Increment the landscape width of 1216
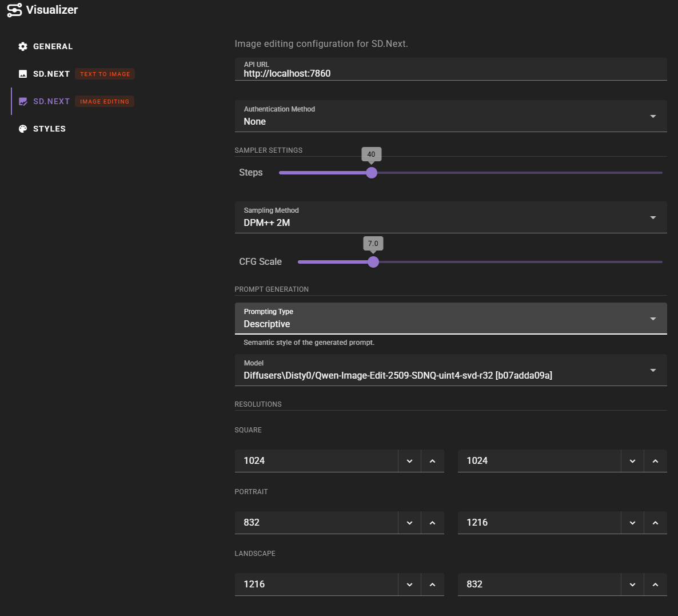 [433, 584]
